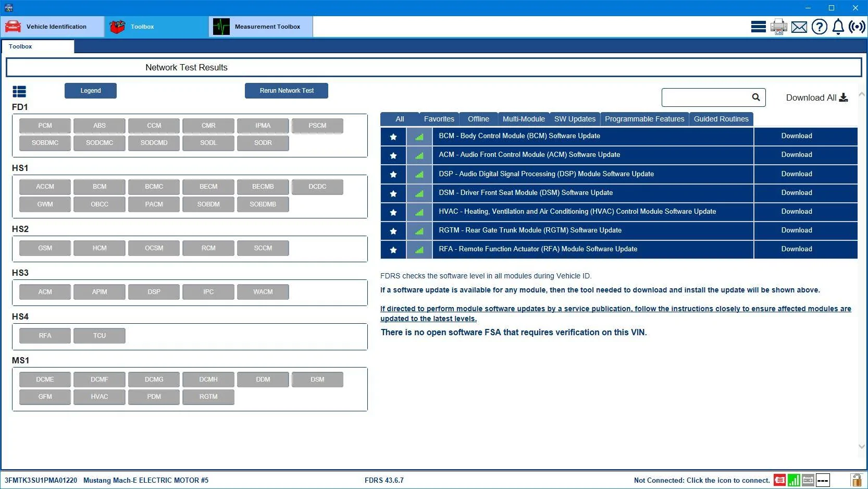Toggle favorite star for HVAC software update
Viewport: 868px width, 489px height.
tap(393, 212)
